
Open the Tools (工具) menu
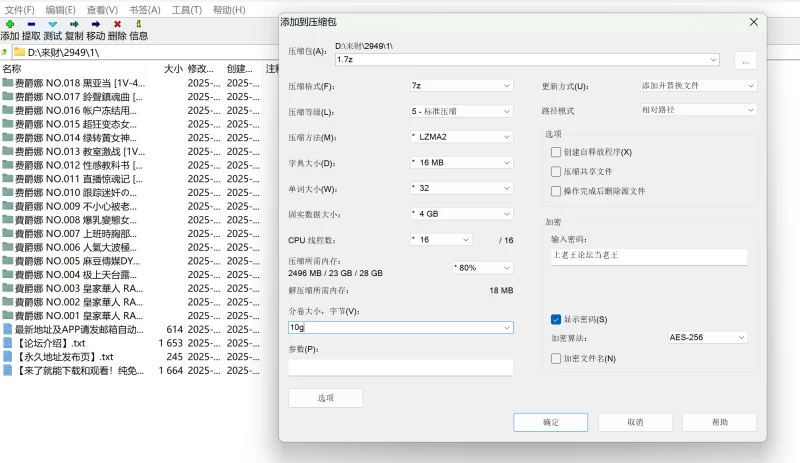point(187,10)
